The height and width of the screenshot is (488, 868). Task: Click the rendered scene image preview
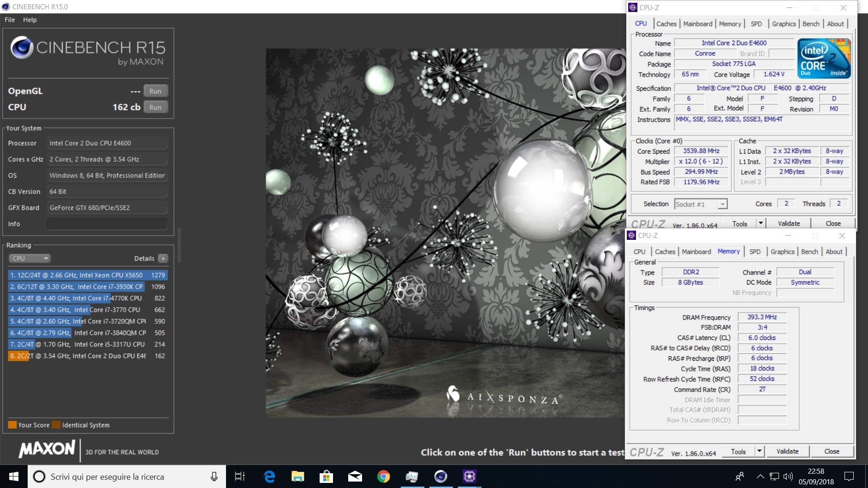coord(445,233)
